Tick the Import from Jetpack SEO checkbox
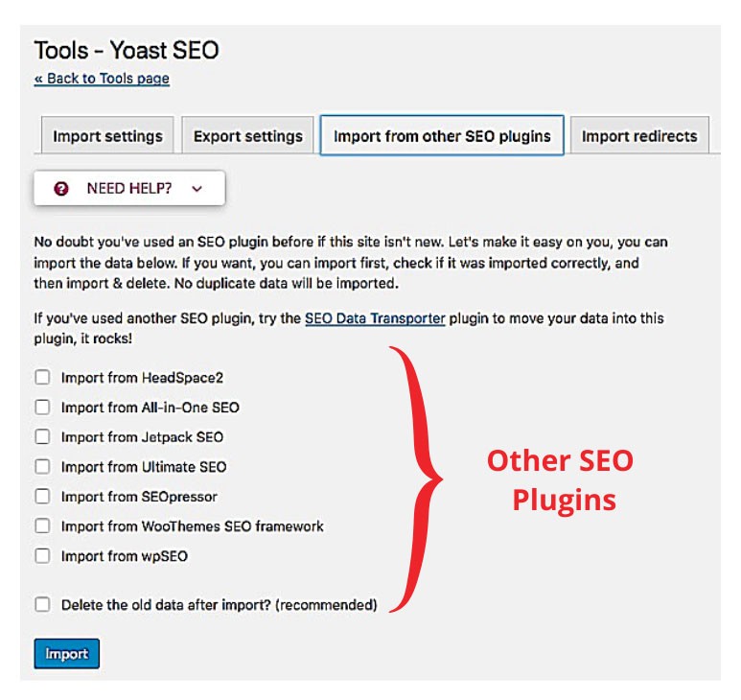Viewport: 741px width, 700px height. pos(42,437)
